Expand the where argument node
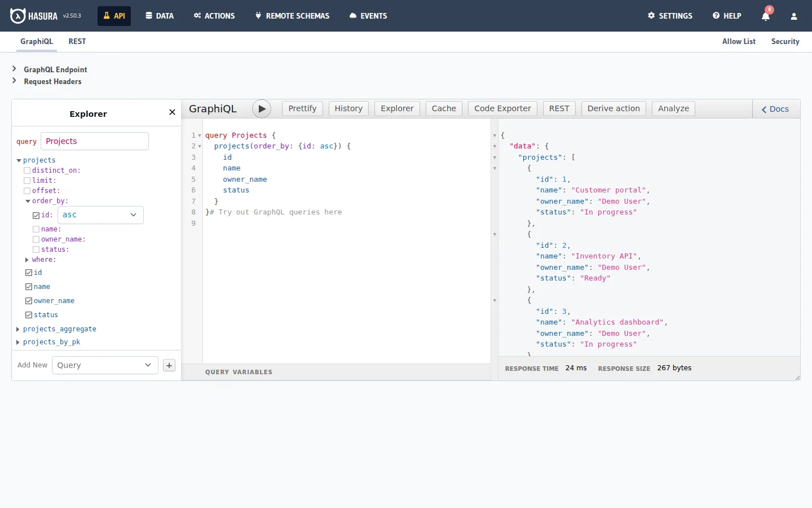Screen dimensions: 812x508 pos(27,260)
